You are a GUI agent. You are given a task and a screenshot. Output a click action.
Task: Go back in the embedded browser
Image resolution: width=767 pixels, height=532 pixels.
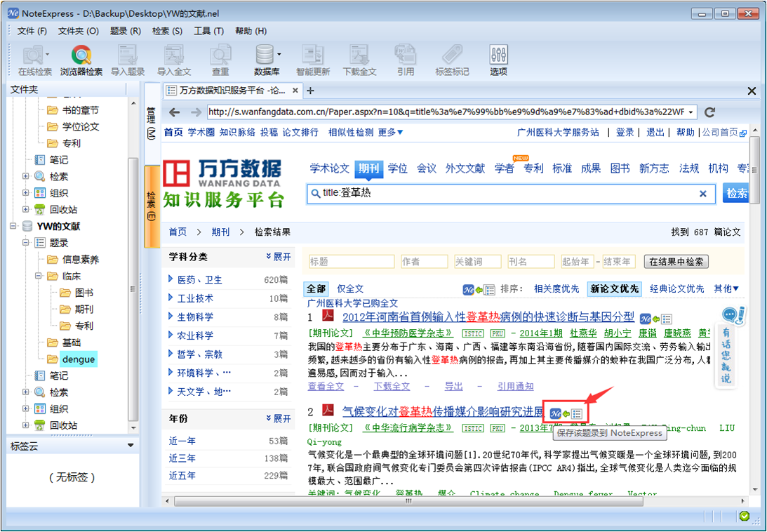[x=174, y=112]
